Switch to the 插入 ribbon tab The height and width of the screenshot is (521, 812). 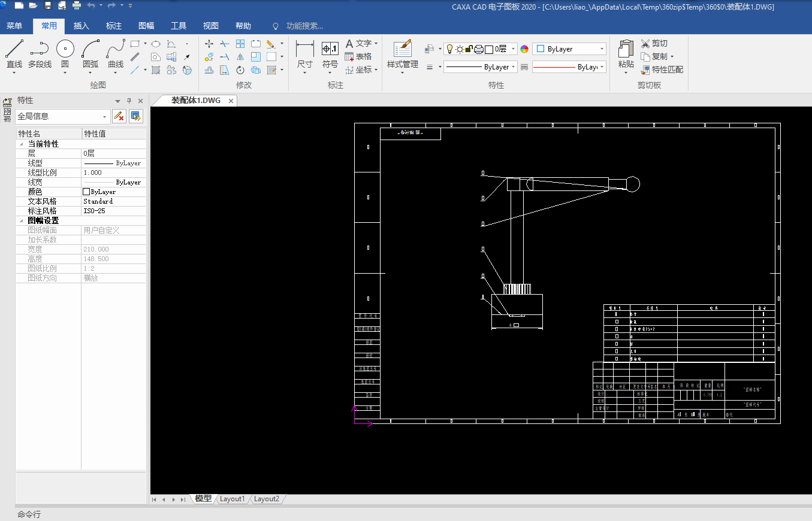(81, 26)
